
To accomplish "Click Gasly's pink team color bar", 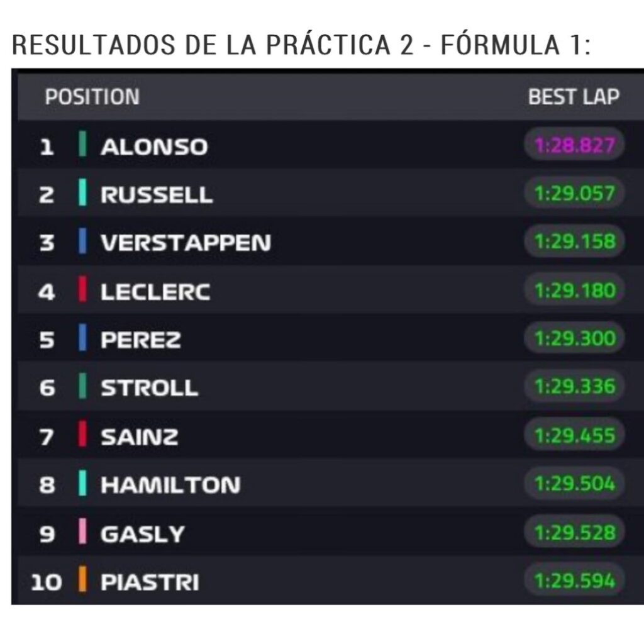I will click(82, 531).
